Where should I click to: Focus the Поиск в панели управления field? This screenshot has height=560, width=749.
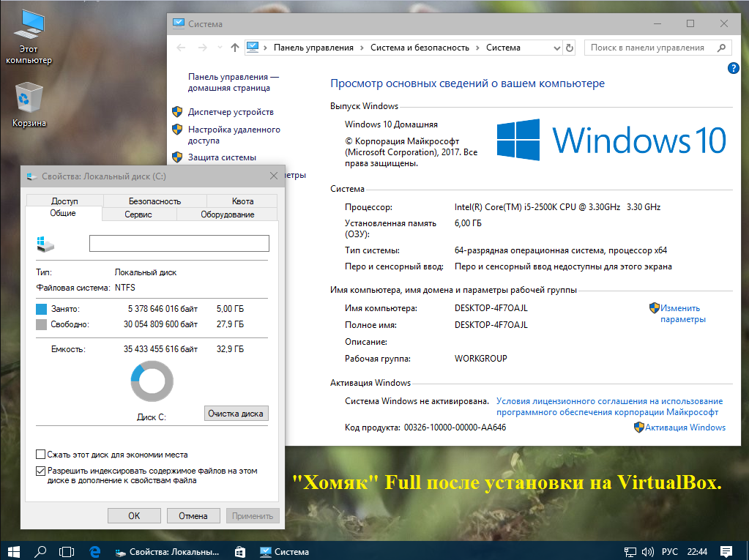[x=649, y=48]
